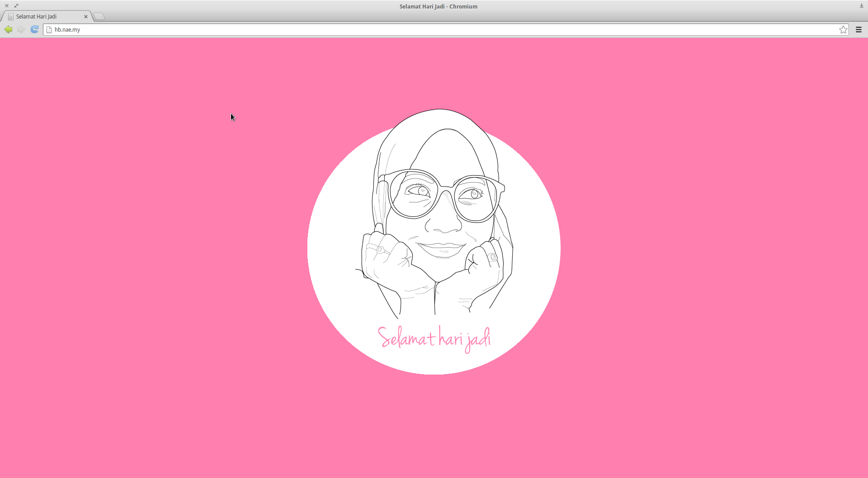Close the Chromium window
Screen dimensions: 868x478
pos(7,6)
